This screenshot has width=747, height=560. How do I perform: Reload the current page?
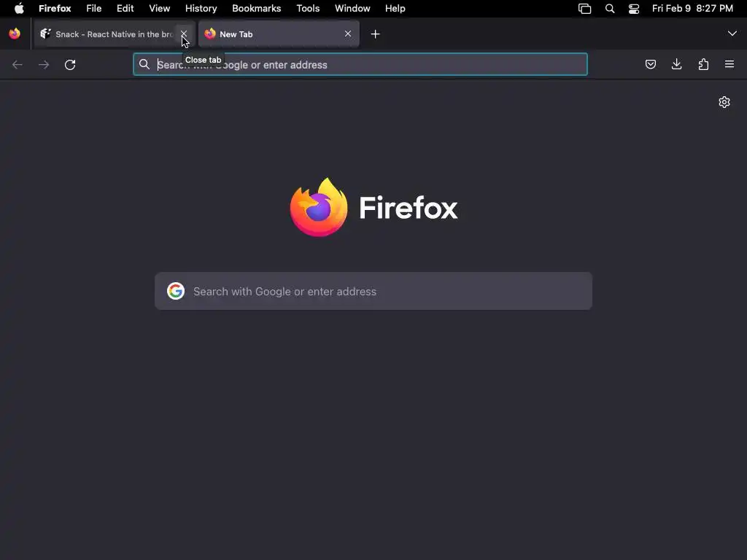point(70,64)
